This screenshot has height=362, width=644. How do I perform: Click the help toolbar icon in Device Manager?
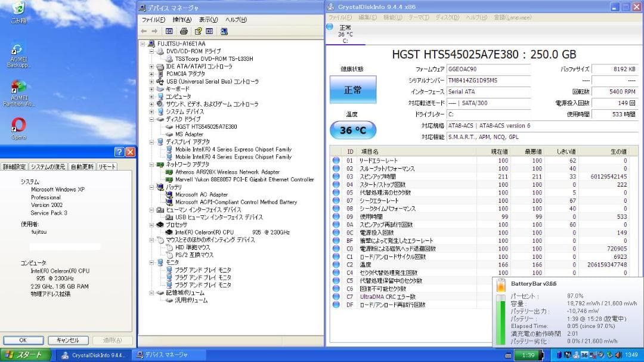tap(198, 31)
